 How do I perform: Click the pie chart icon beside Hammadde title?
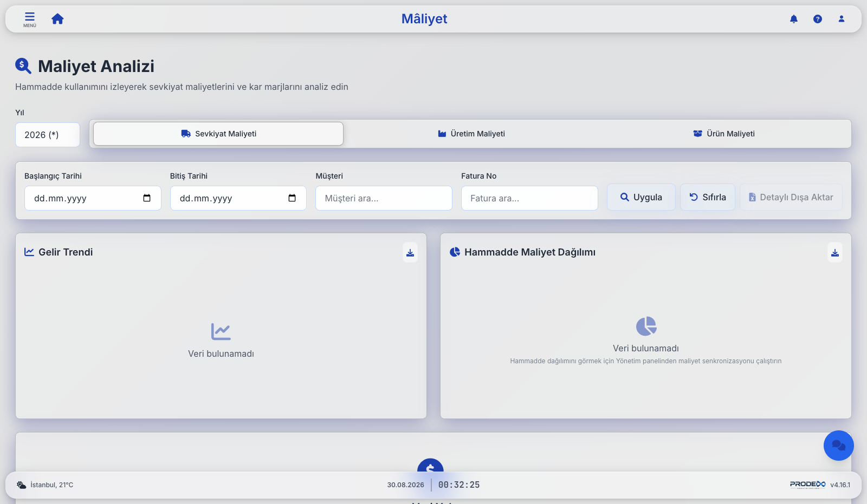pyautogui.click(x=455, y=252)
